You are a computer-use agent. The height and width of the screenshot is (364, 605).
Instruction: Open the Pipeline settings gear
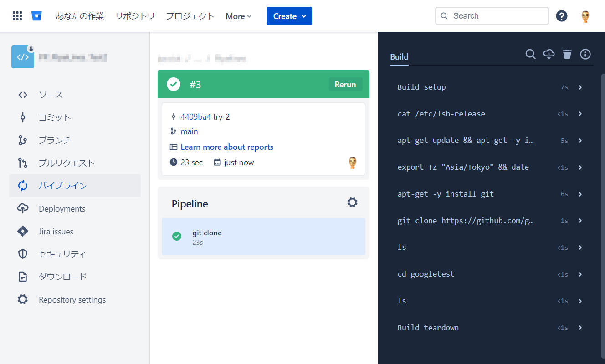[x=352, y=202]
